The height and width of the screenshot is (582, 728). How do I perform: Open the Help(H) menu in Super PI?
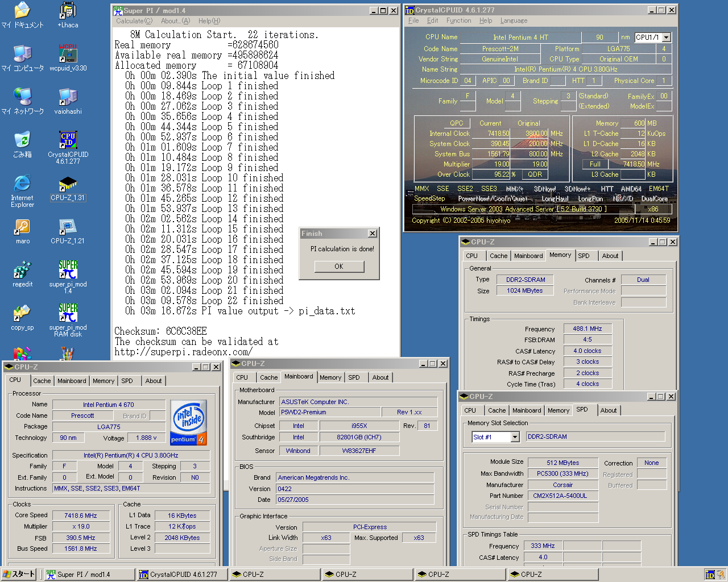tap(209, 21)
